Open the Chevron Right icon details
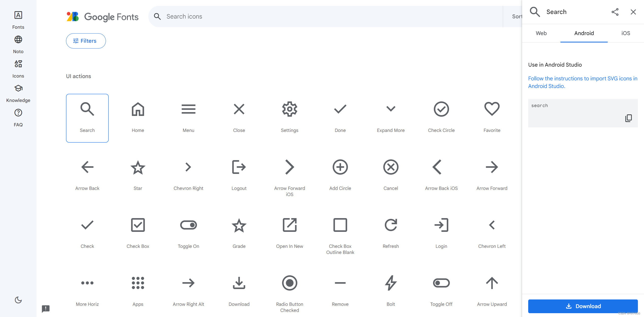The height and width of the screenshot is (317, 644). (x=188, y=167)
